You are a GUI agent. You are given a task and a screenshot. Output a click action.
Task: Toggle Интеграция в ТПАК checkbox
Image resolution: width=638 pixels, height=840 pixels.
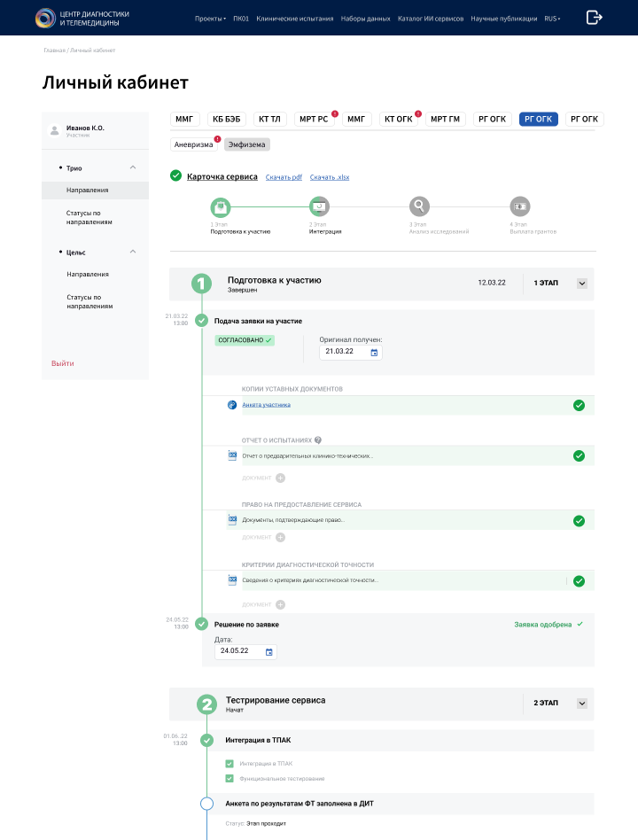pyautogui.click(x=230, y=764)
